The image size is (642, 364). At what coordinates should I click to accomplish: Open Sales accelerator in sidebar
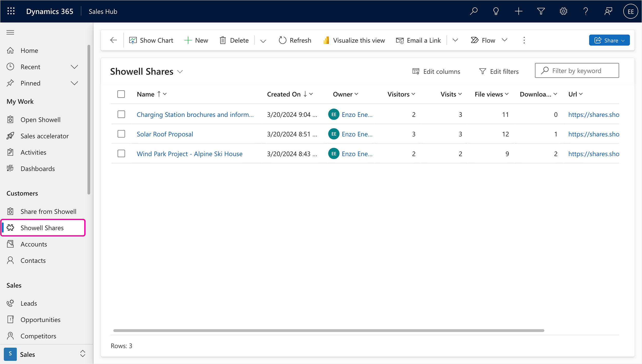tap(44, 136)
